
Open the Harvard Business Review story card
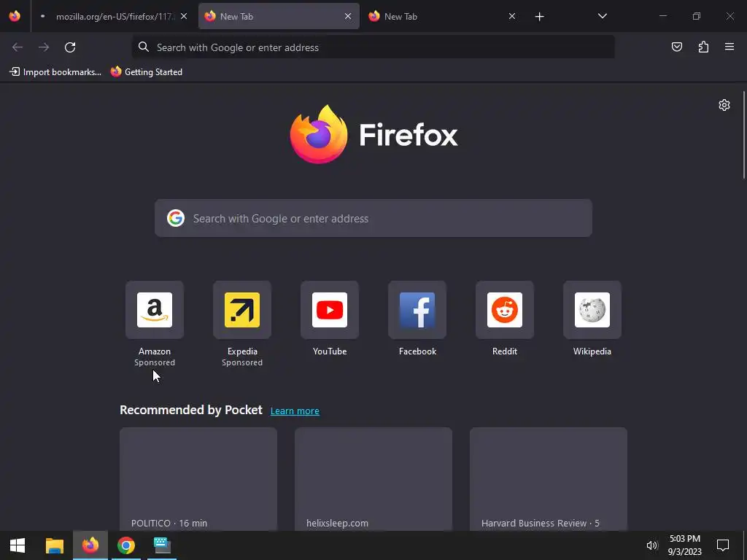pyautogui.click(x=549, y=479)
